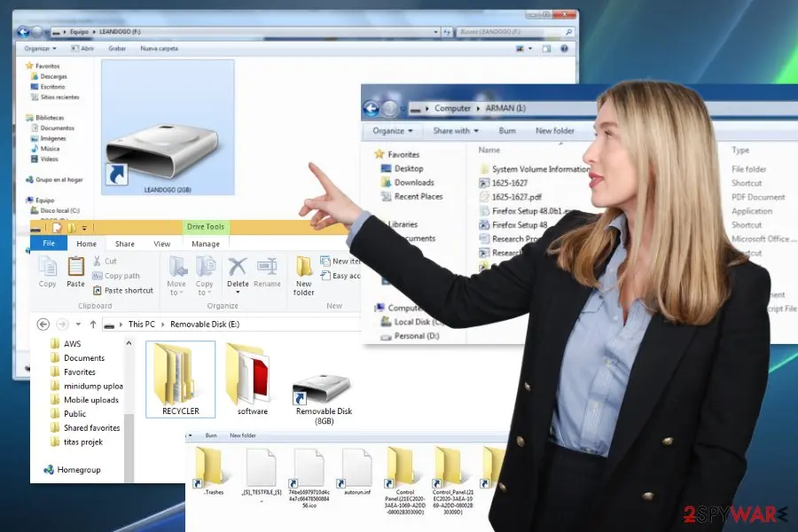This screenshot has width=798, height=532.
Task: Open the Organize dropdown in ARMAN window
Action: click(393, 131)
